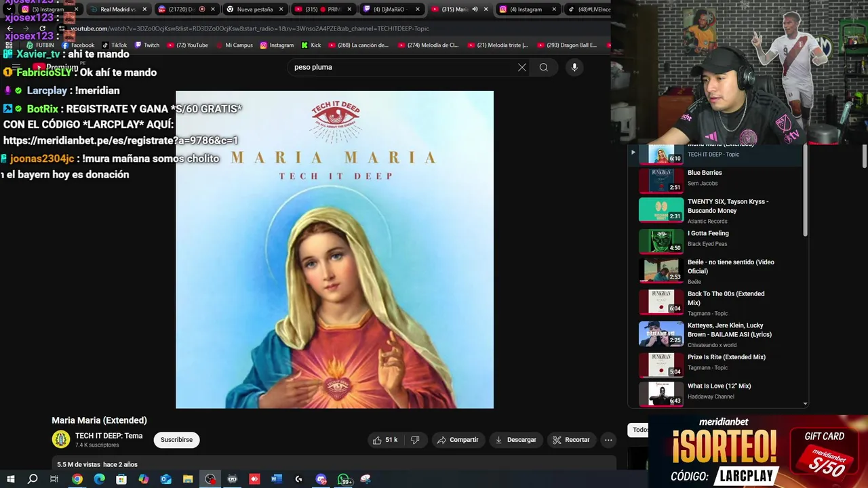
Task: Open Windows Start menu
Action: click(x=10, y=479)
